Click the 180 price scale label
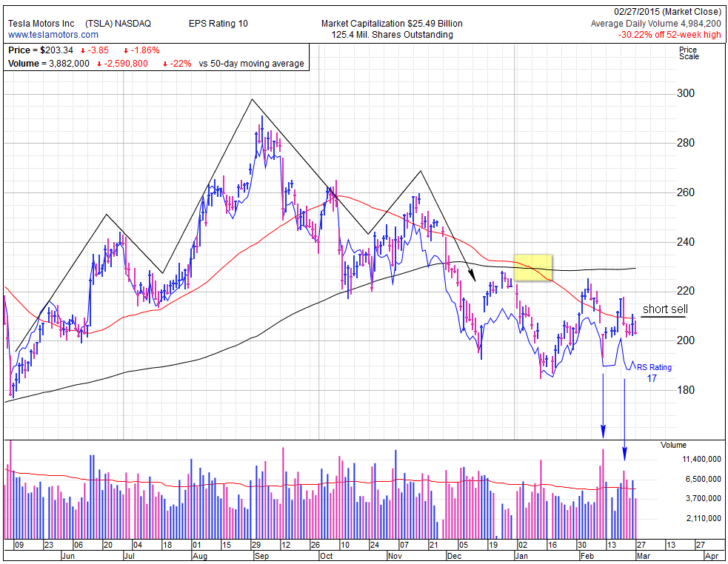728x564 pixels. pos(686,390)
